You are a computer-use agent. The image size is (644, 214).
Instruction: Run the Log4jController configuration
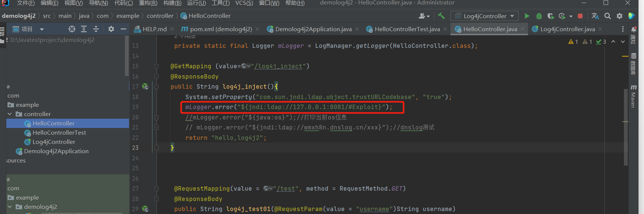[x=527, y=16]
